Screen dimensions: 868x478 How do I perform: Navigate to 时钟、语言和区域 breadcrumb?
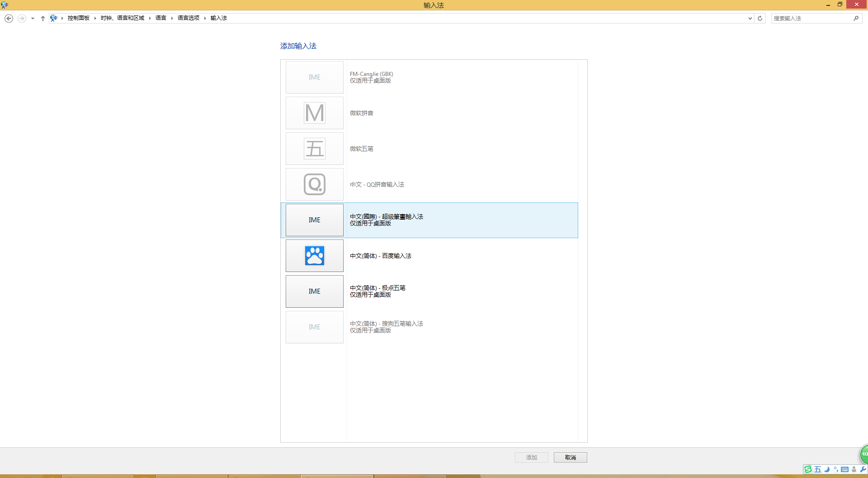tap(123, 18)
